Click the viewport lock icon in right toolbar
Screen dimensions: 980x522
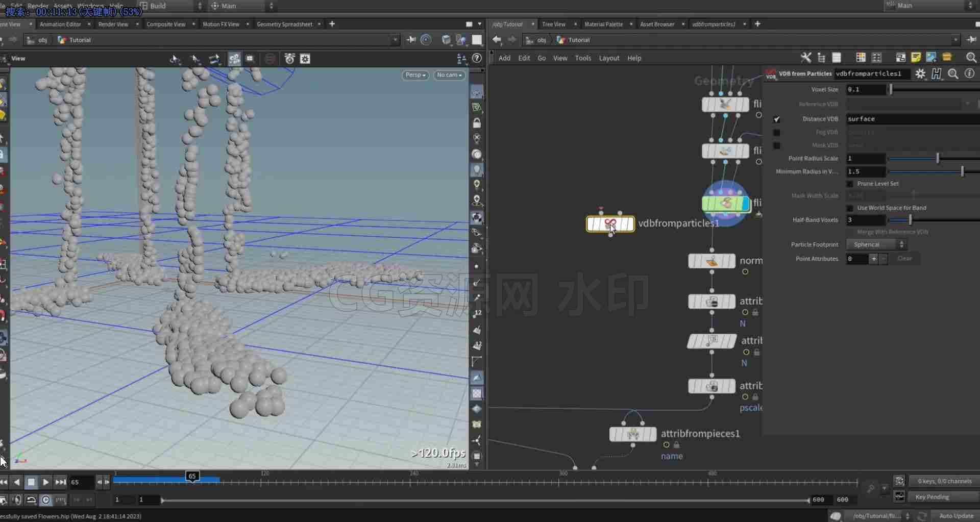[x=477, y=123]
